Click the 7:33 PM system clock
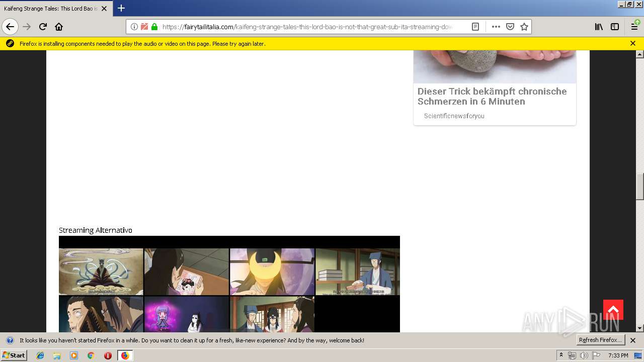The height and width of the screenshot is (362, 644). click(618, 355)
